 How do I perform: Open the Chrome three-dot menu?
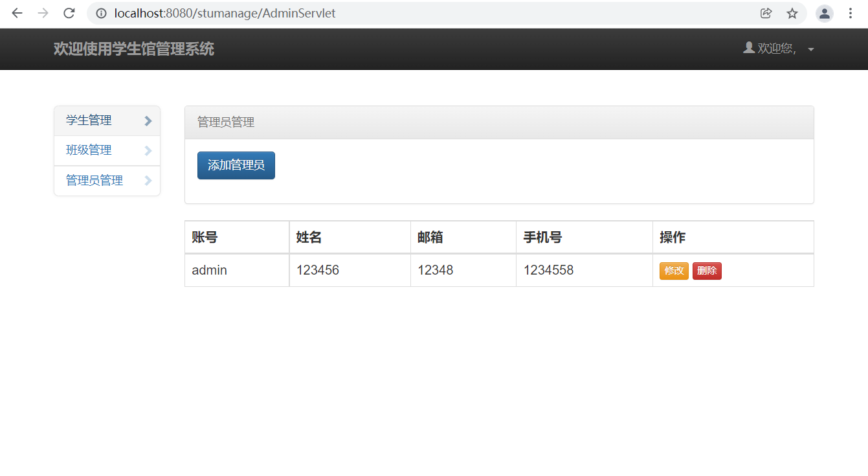coord(851,13)
